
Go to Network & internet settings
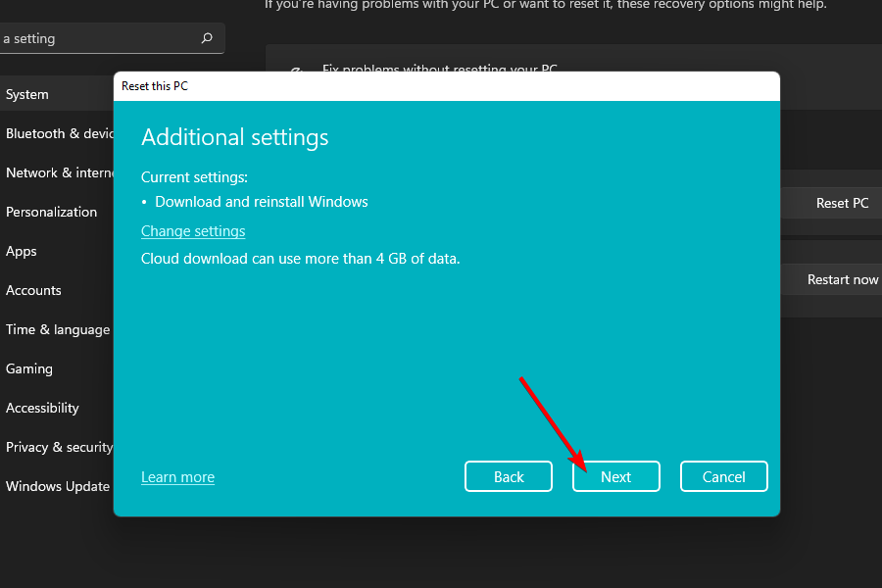[x=59, y=172]
